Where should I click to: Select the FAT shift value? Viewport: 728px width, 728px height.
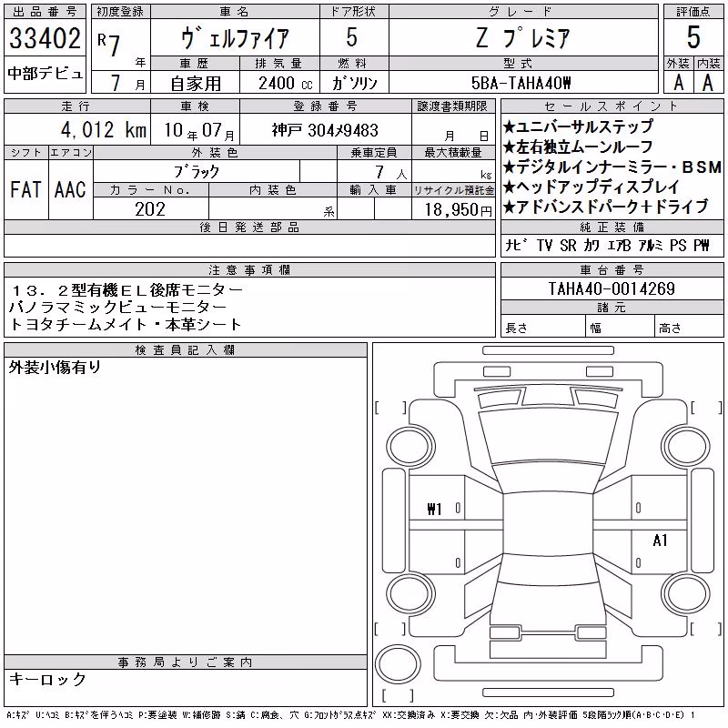[x=26, y=189]
